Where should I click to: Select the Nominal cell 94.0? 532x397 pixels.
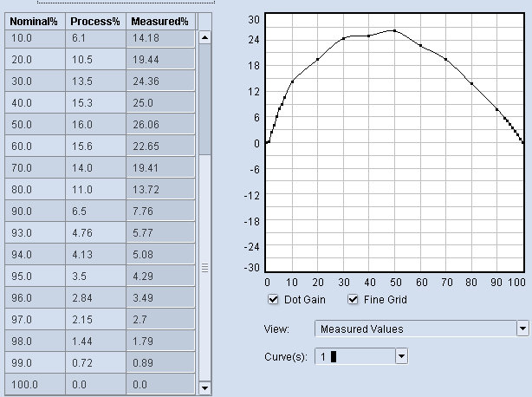(x=35, y=255)
